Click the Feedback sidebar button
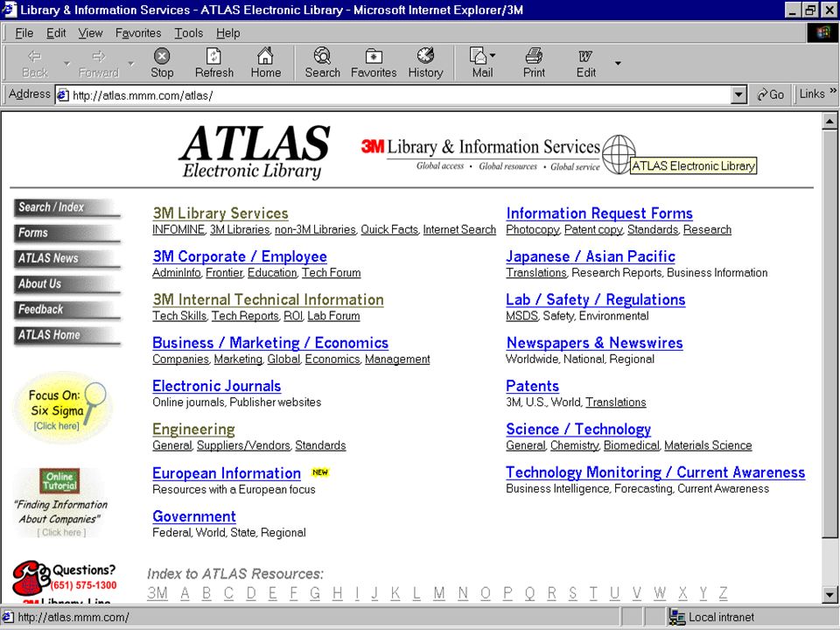The width and height of the screenshot is (840, 630). pos(67,310)
